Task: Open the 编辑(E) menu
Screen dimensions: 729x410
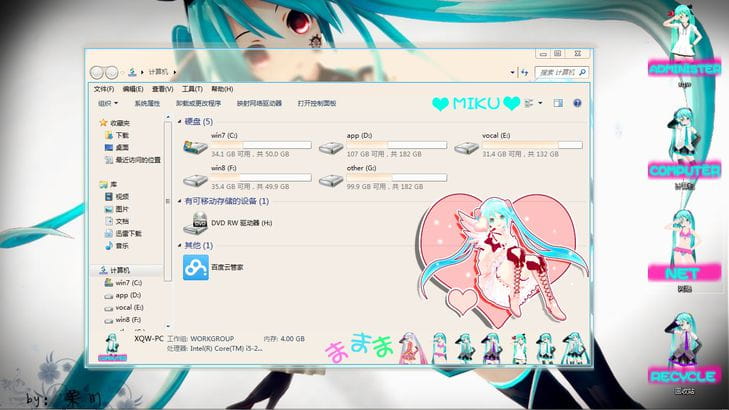Action: (x=133, y=89)
